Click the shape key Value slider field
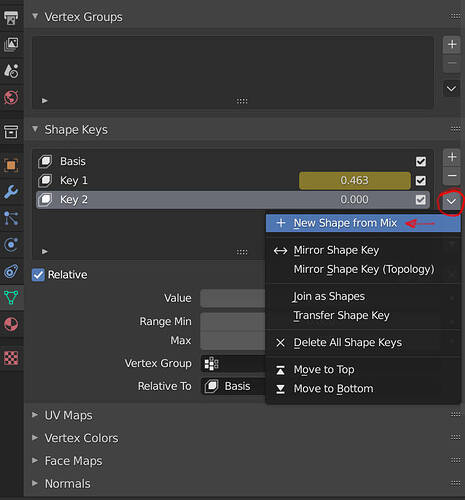Image resolution: width=465 pixels, height=500 pixels. (x=233, y=298)
